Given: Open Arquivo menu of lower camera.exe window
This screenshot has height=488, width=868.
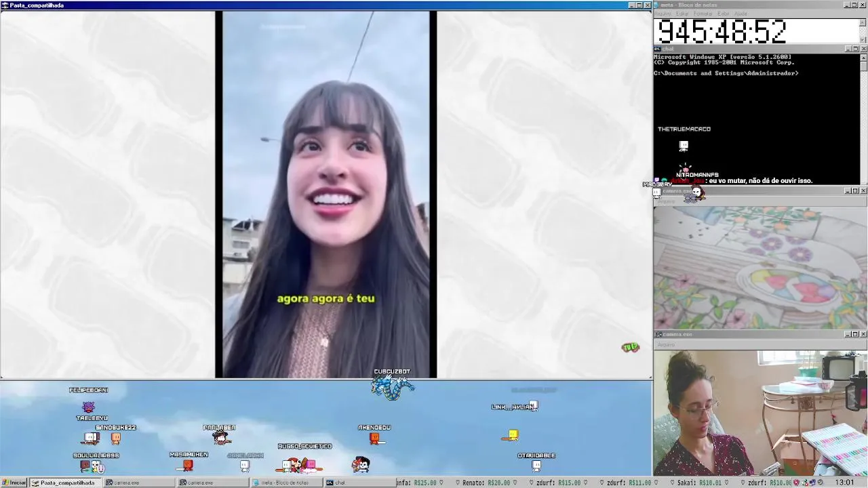Looking at the screenshot, I should click(667, 344).
